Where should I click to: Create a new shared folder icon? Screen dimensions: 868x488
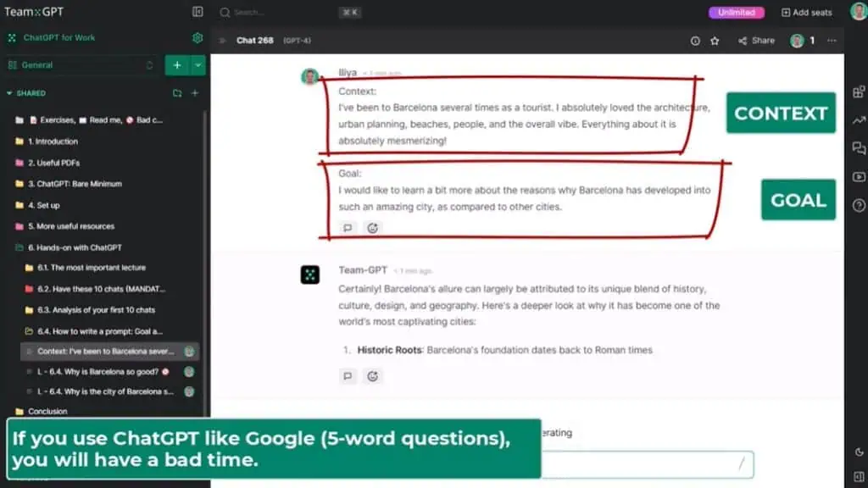click(177, 93)
